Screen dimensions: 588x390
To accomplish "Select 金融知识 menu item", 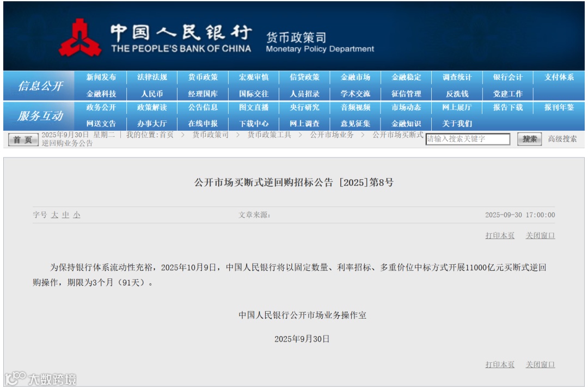I will tap(407, 124).
